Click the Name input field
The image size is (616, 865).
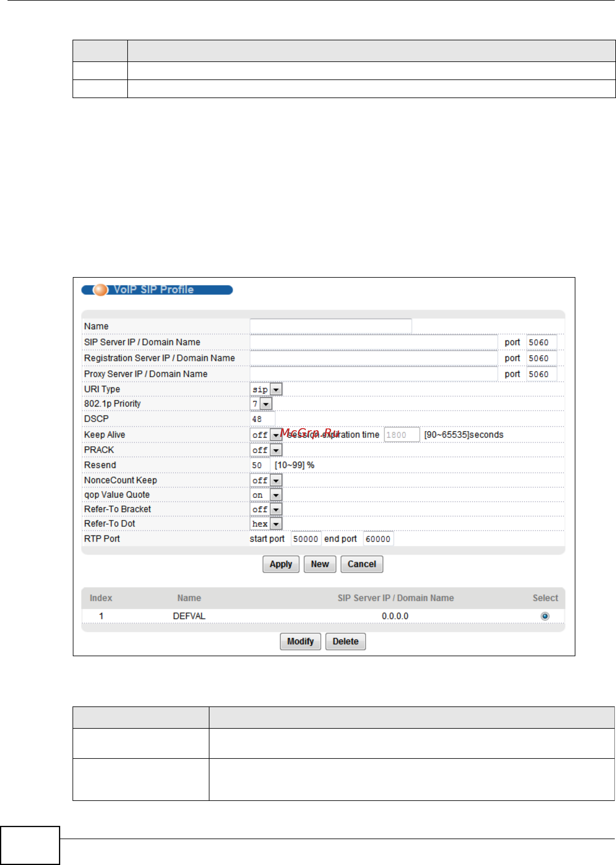tap(330, 326)
